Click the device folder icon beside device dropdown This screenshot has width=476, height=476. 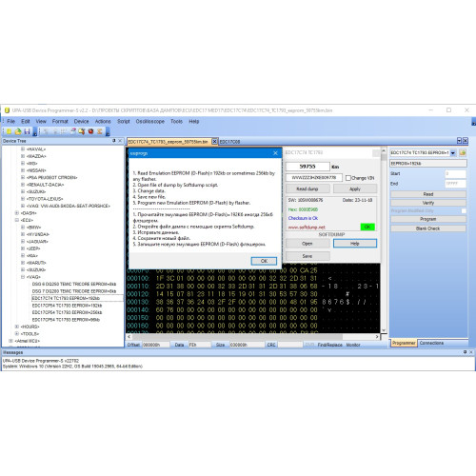pyautogui.click(x=463, y=153)
